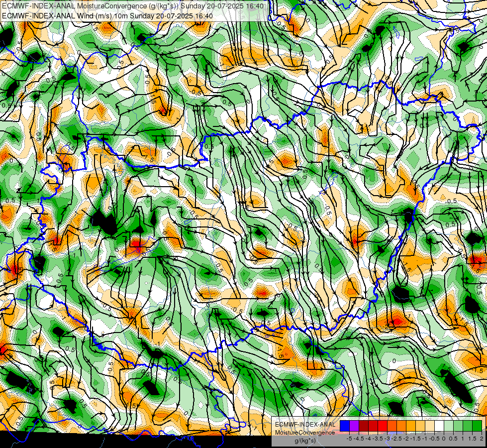Click the '-2' tick label on legend scale

(x=406, y=439)
